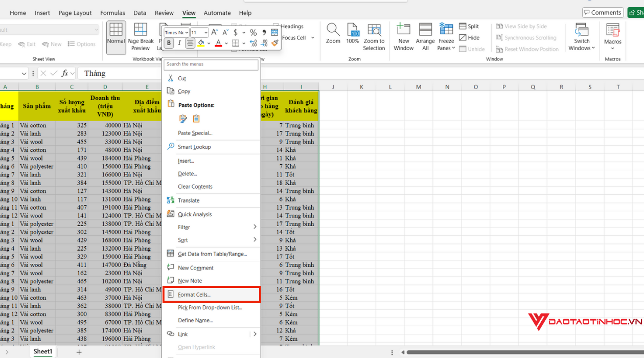Toggle Bold in the mini toolbar
The image size is (644, 358).
(x=169, y=43)
